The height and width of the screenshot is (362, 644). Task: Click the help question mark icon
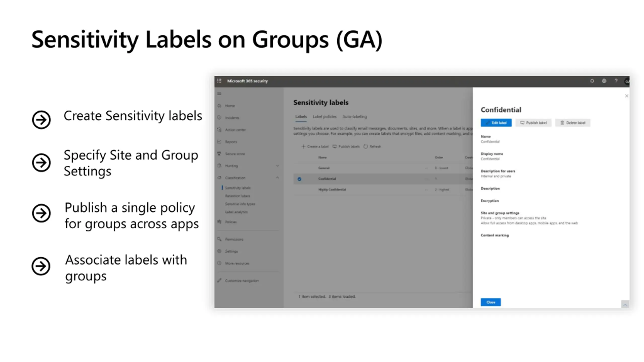(616, 81)
